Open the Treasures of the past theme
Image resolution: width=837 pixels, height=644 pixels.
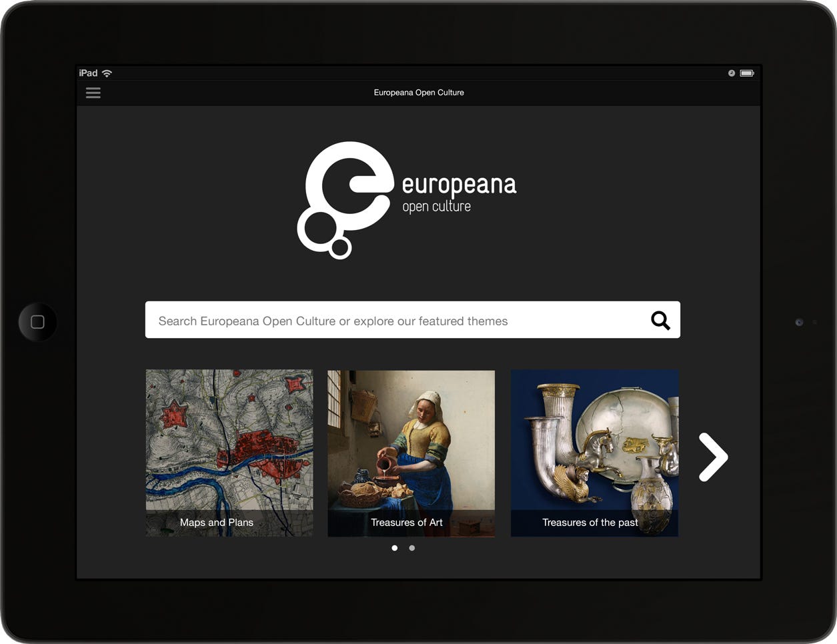(594, 453)
